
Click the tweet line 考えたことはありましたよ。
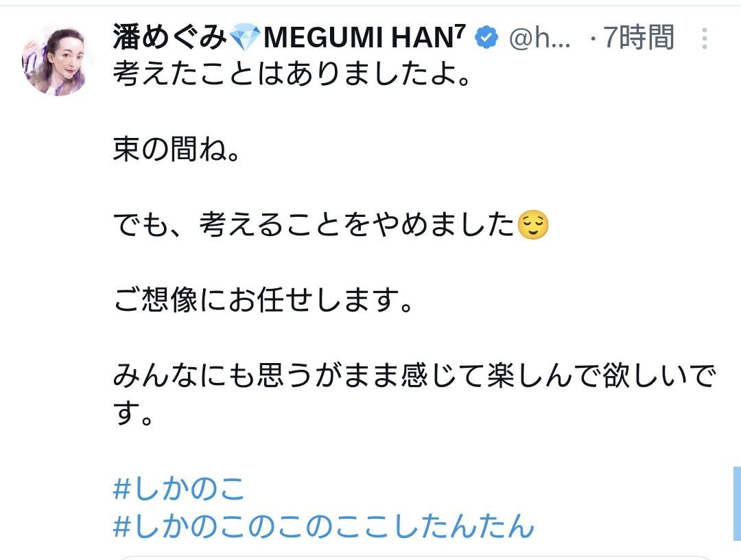(x=292, y=74)
